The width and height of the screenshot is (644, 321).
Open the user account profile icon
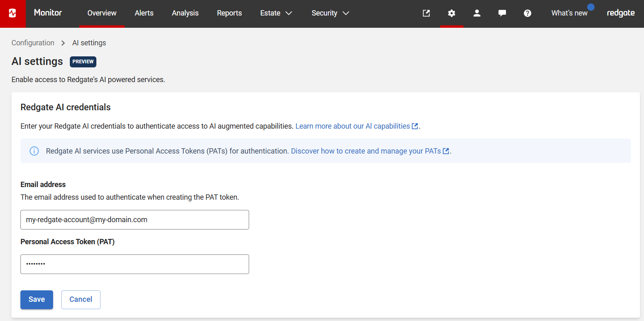(x=477, y=13)
